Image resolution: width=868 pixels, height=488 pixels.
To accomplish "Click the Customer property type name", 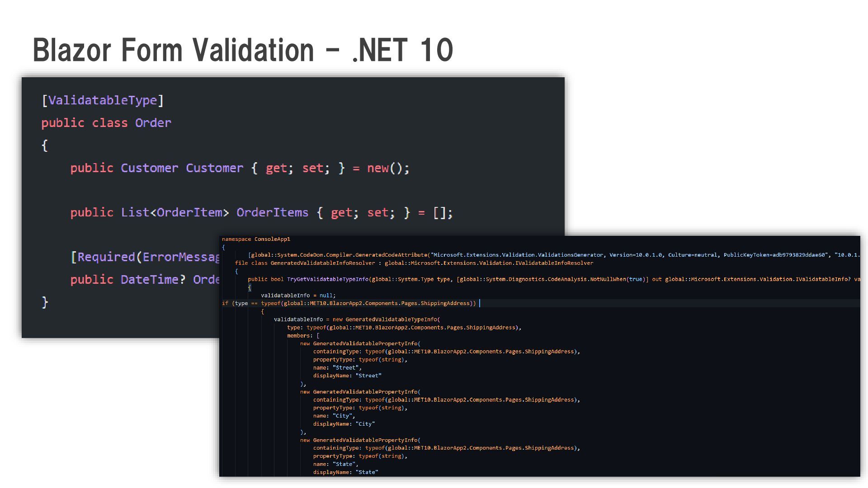I will tap(149, 168).
